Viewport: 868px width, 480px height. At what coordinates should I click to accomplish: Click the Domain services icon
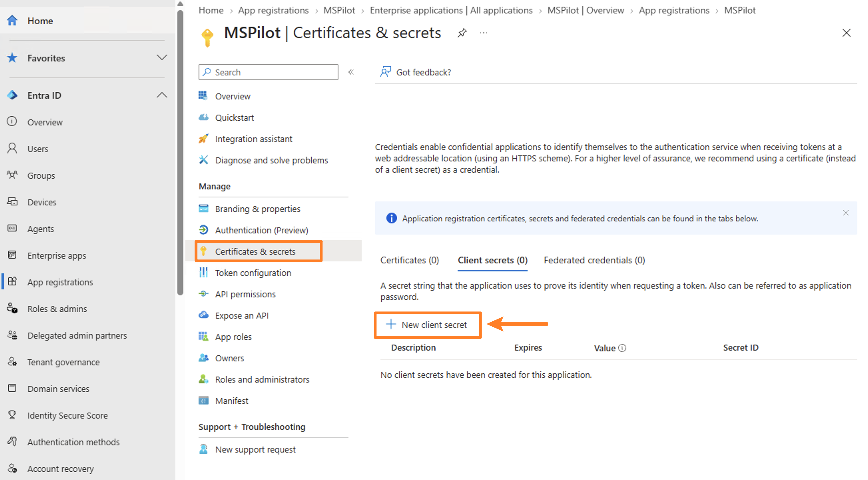point(12,388)
